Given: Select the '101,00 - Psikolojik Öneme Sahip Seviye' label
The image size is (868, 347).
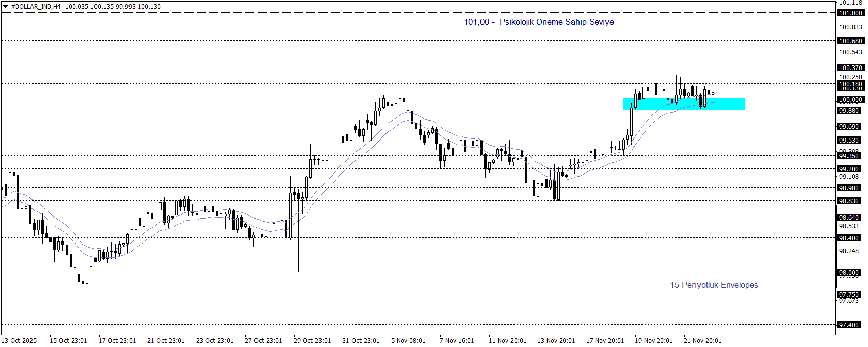Looking at the screenshot, I should [538, 22].
